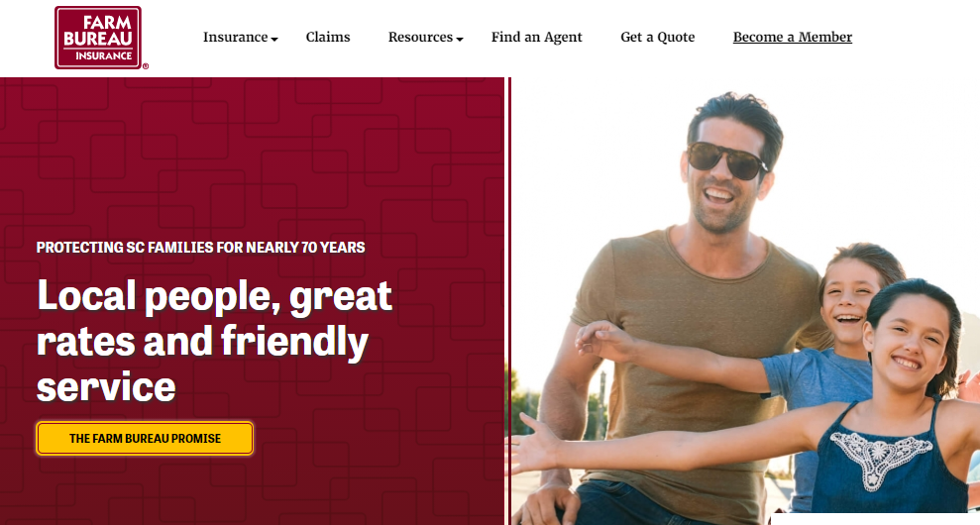
Task: Follow the underlined Become a Member link
Action: [x=792, y=37]
